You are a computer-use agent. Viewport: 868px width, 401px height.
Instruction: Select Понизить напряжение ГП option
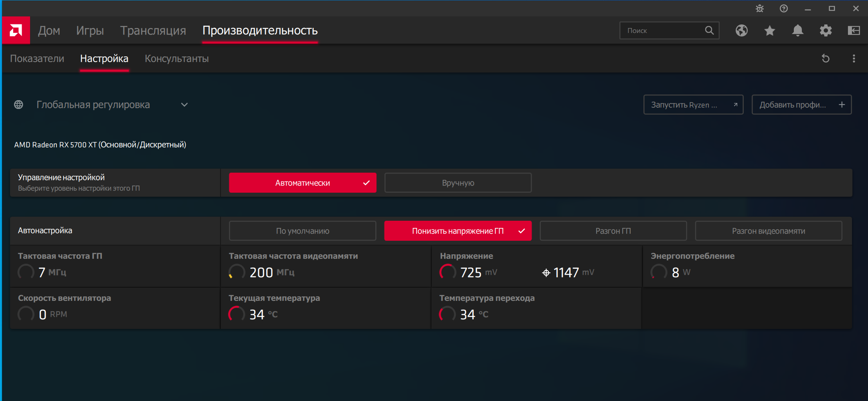click(458, 231)
